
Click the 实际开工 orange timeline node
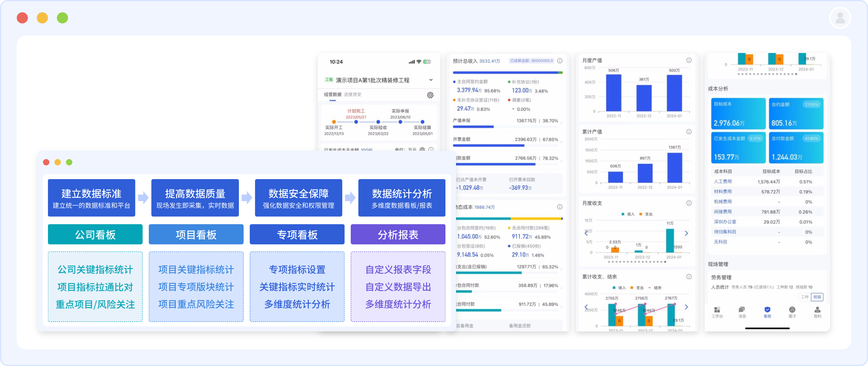[x=334, y=122]
